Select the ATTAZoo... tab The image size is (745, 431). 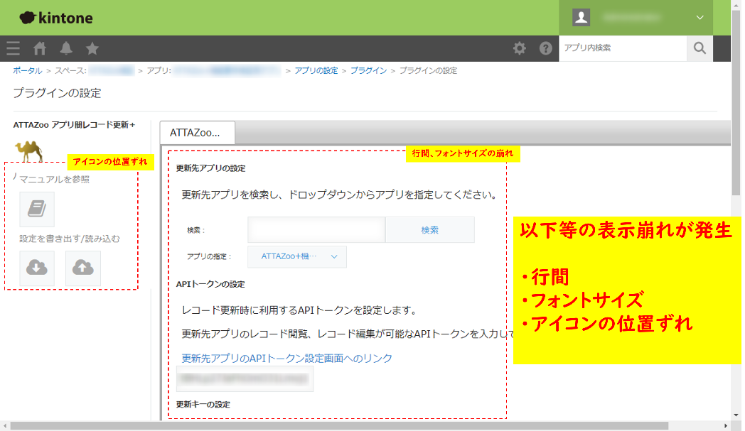click(197, 133)
